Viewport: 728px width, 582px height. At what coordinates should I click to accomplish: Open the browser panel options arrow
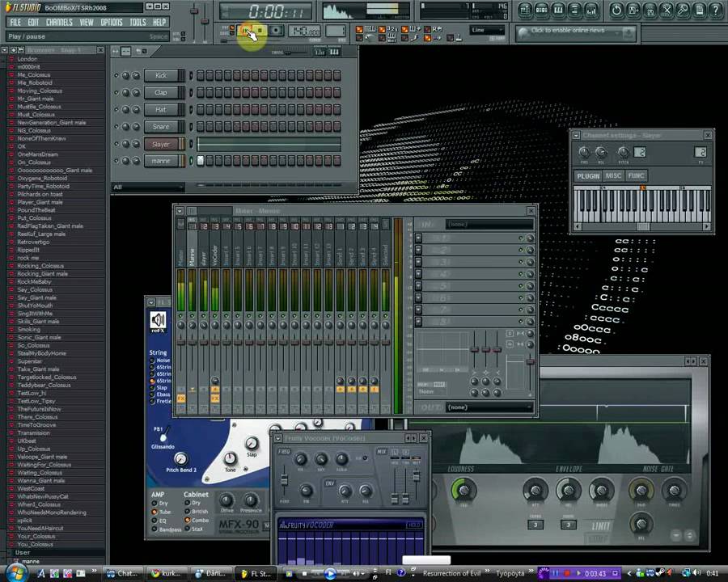click(x=4, y=49)
